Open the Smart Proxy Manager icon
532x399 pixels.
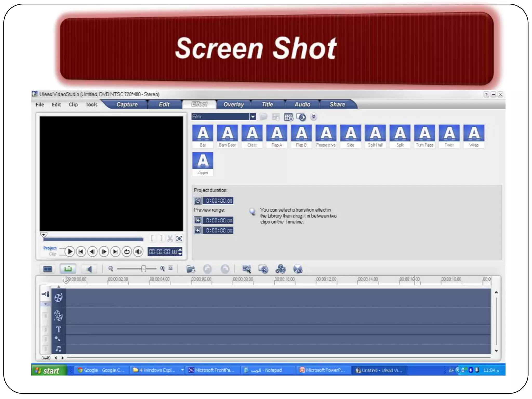247,269
